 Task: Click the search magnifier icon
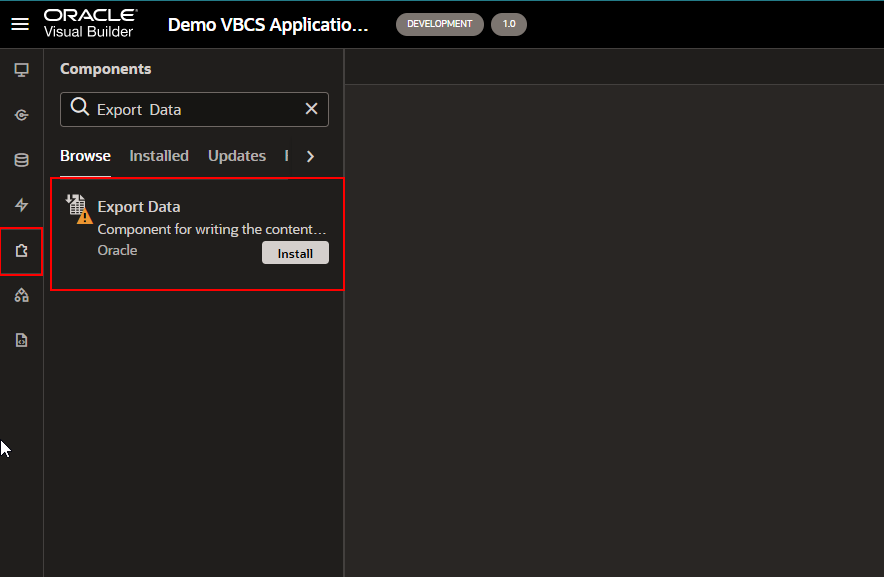(x=80, y=107)
